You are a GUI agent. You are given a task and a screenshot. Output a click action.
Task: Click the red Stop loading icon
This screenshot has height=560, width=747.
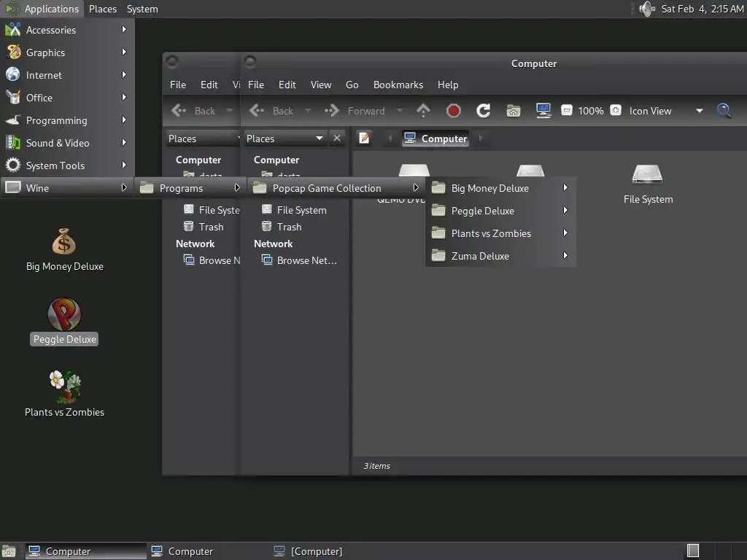click(x=454, y=111)
